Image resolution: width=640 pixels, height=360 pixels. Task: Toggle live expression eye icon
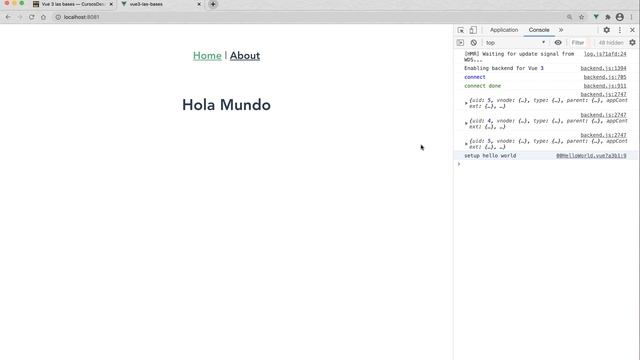click(x=558, y=42)
